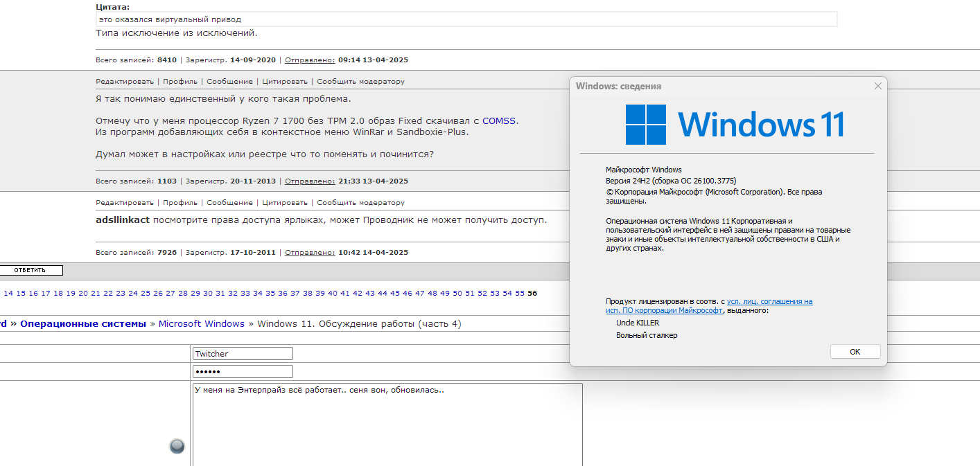The image size is (980, 466).
Task: Click the registration date 20-11-2013
Action: (x=253, y=181)
